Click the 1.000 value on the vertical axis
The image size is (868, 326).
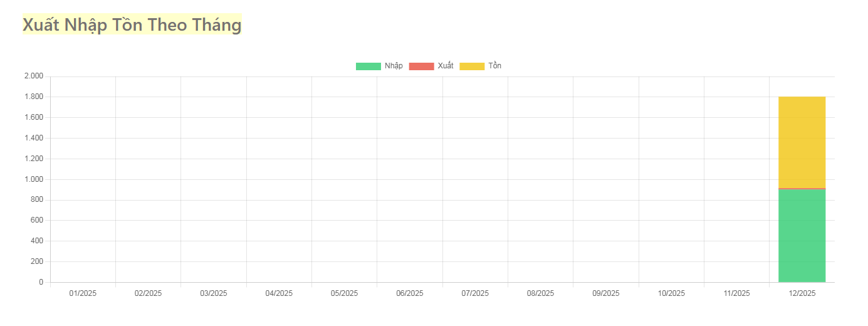33,179
